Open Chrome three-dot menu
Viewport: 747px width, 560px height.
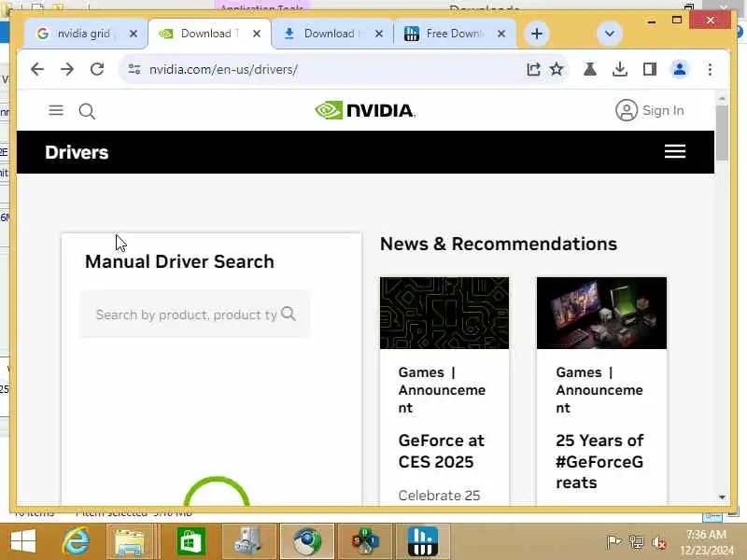710,69
